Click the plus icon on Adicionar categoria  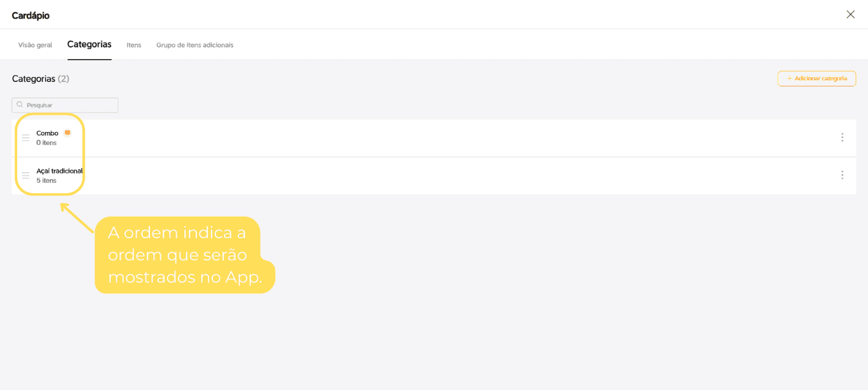pyautogui.click(x=789, y=78)
